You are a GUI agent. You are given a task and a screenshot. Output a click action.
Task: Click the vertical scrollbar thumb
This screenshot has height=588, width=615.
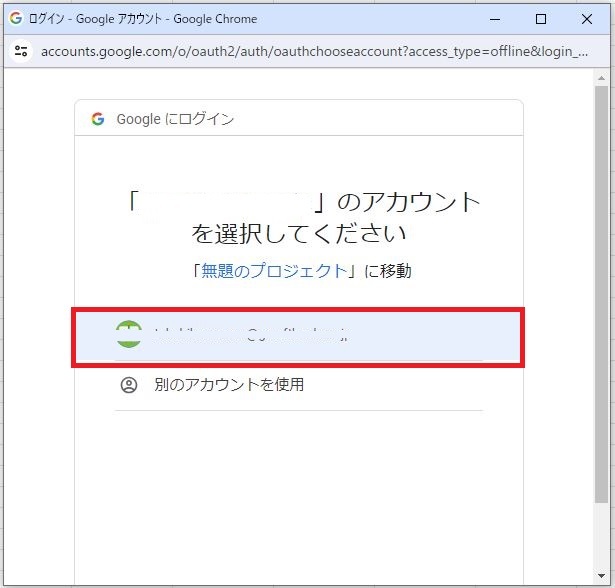[601, 294]
